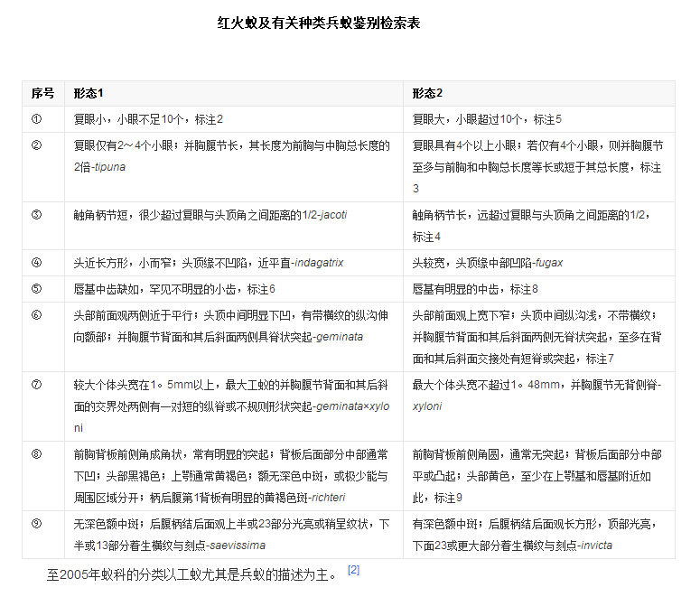Click the row number ⑦ cell
This screenshot has height=597, width=700.
tap(37, 384)
